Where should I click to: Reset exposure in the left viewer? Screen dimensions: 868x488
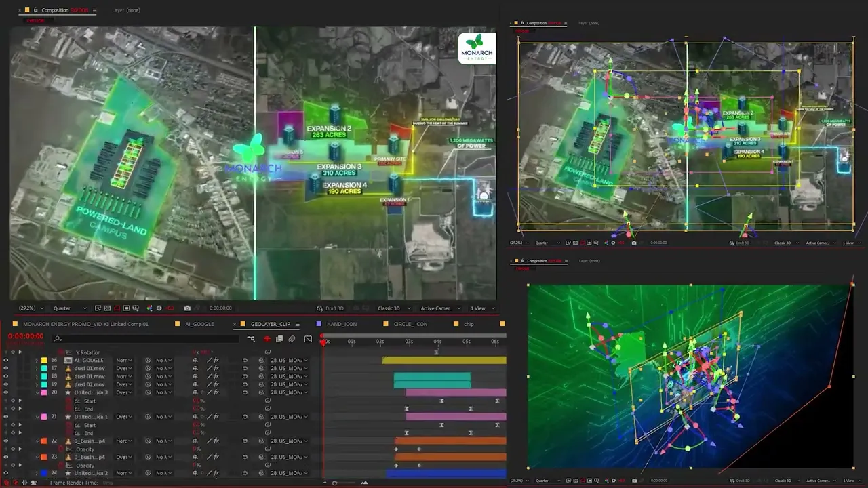click(159, 308)
